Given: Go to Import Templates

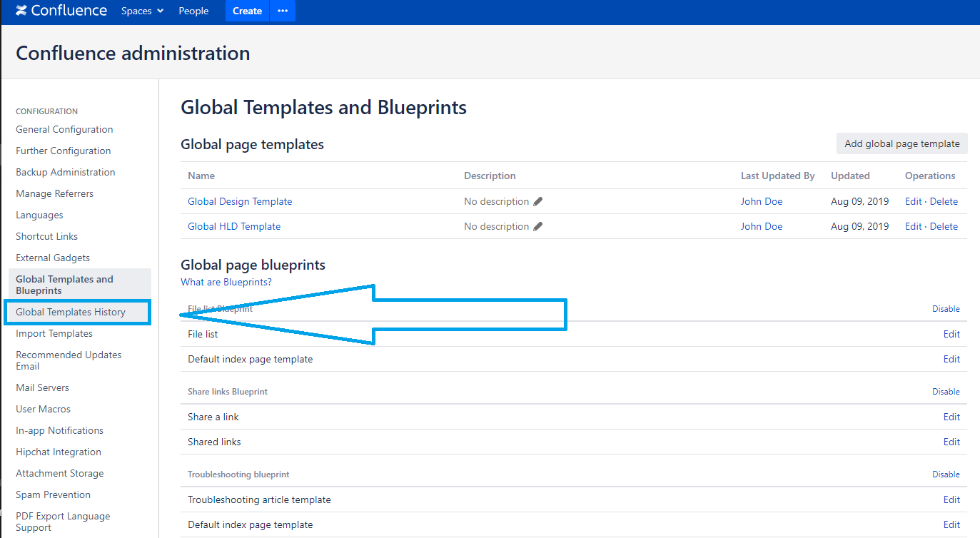Looking at the screenshot, I should (x=54, y=333).
